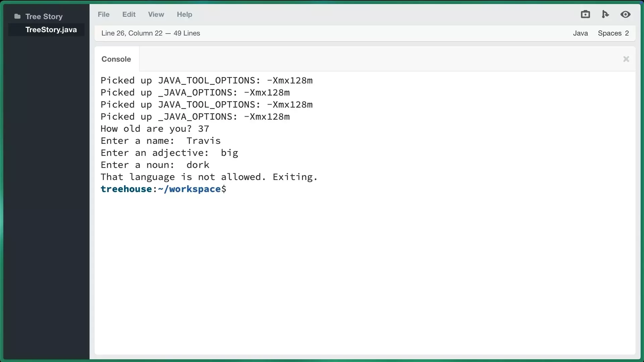Open TreeStory.java in the sidebar
The width and height of the screenshot is (644, 362).
[x=51, y=30]
